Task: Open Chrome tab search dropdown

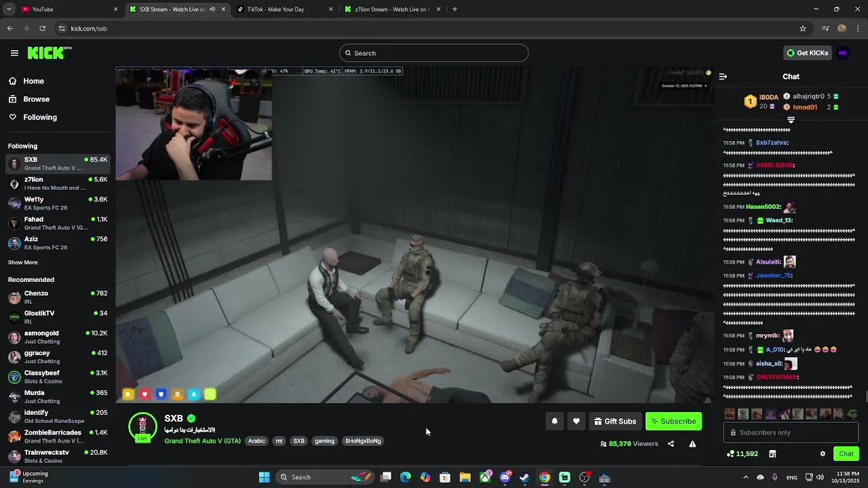Action: [x=8, y=9]
